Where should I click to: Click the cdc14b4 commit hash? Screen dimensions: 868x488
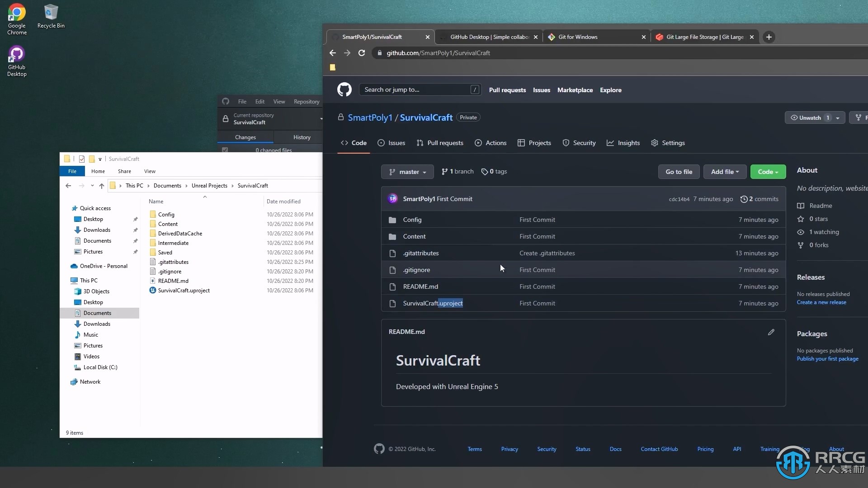[679, 199]
